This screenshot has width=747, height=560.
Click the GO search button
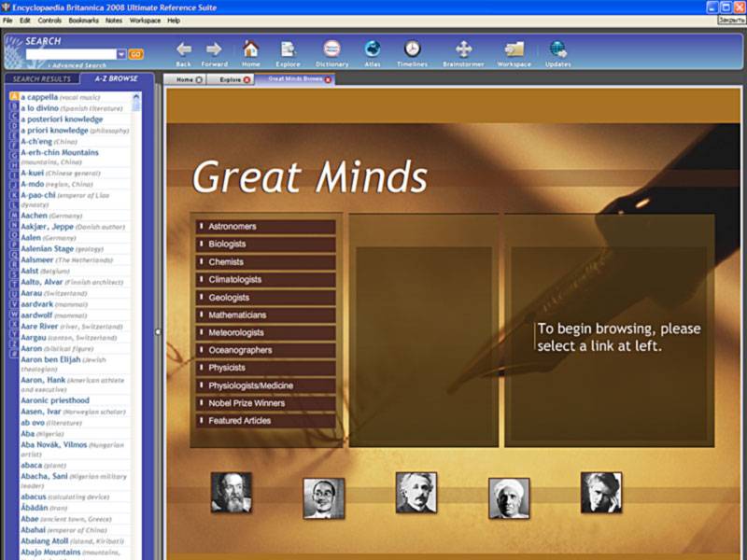point(135,54)
